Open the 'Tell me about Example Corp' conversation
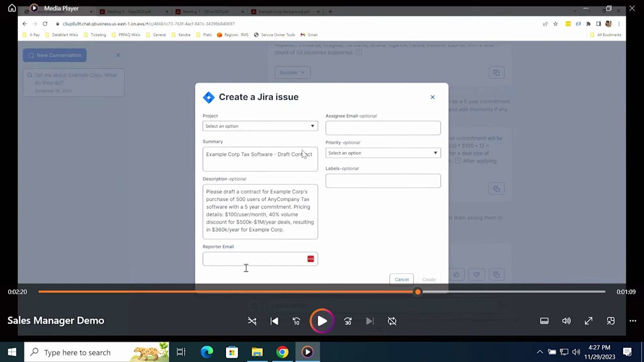This screenshot has width=644, height=362. click(74, 83)
